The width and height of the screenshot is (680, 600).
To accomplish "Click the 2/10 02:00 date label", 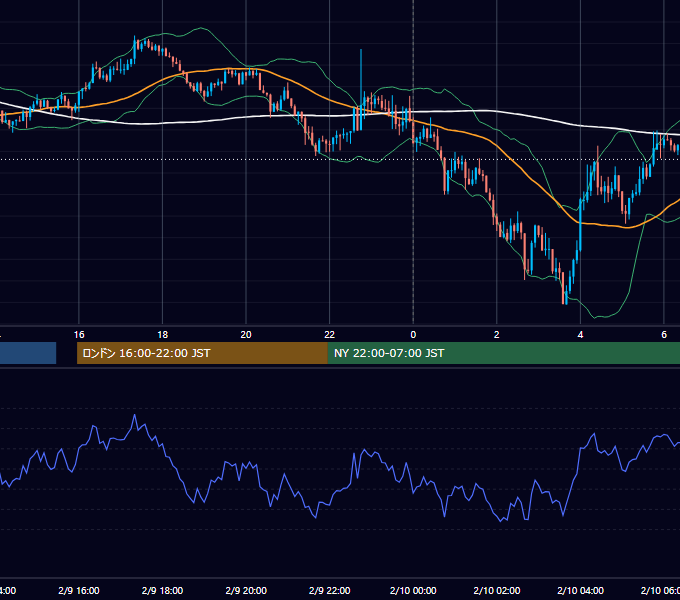I will click(497, 590).
